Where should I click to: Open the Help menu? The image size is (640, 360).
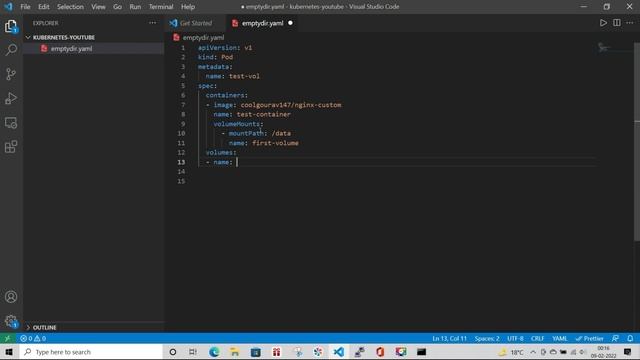tap(188, 7)
